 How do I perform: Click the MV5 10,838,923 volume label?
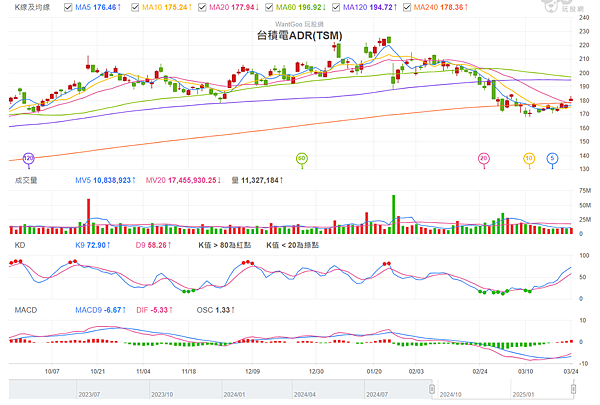pyautogui.click(x=105, y=180)
